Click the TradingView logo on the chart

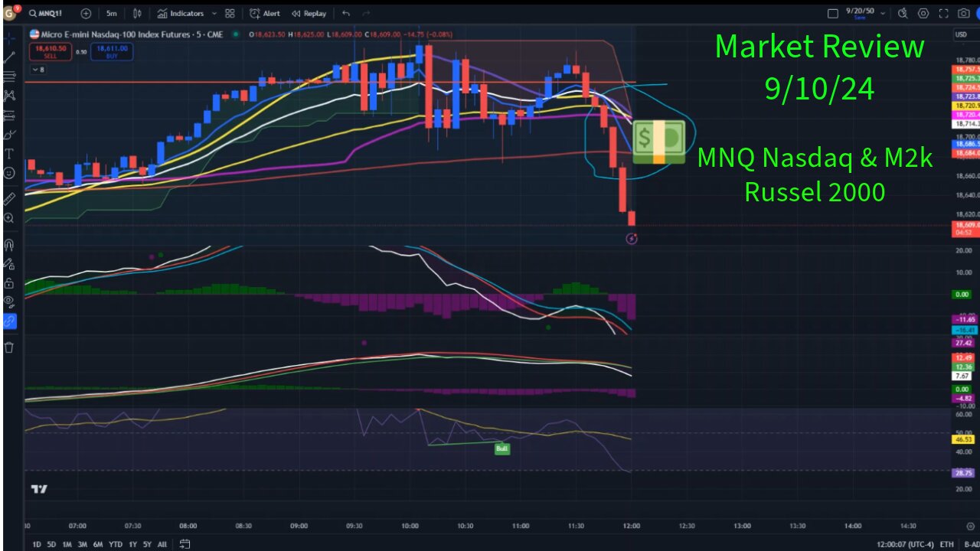click(x=40, y=489)
